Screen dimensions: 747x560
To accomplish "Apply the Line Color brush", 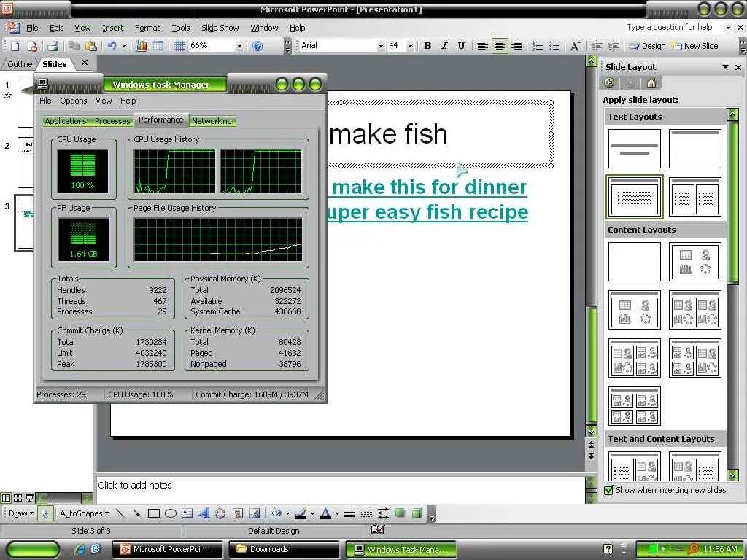I will point(301,513).
